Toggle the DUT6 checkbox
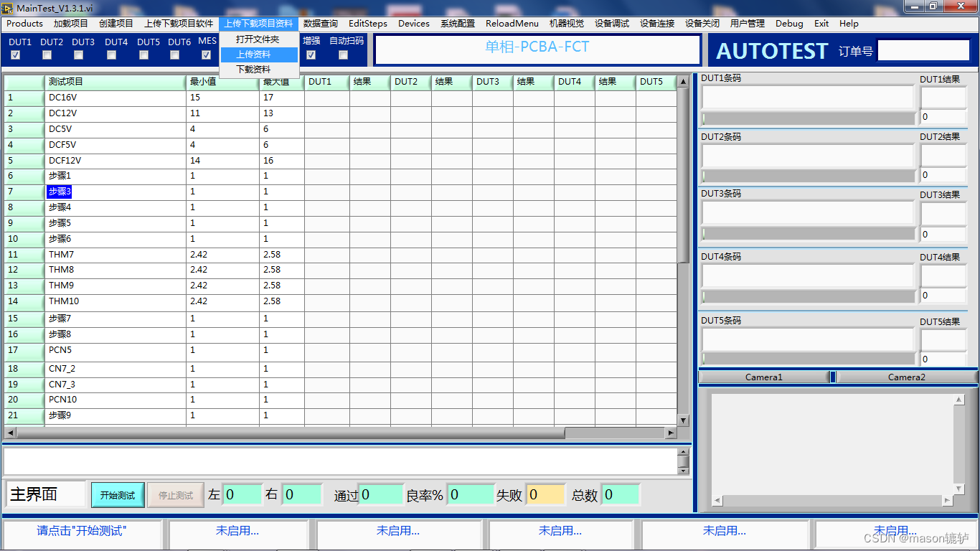980x551 pixels. tap(175, 55)
